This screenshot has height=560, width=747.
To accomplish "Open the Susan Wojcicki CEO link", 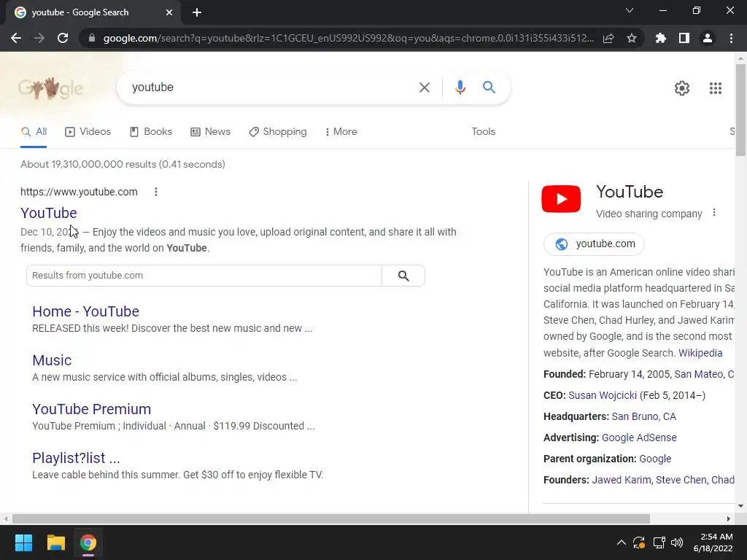I will (x=602, y=395).
